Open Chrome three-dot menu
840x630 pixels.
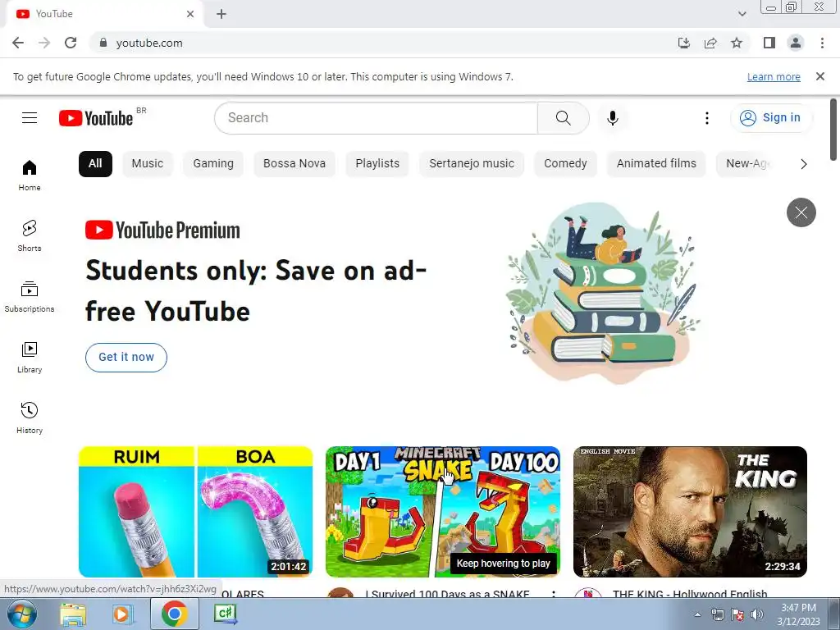coord(822,43)
